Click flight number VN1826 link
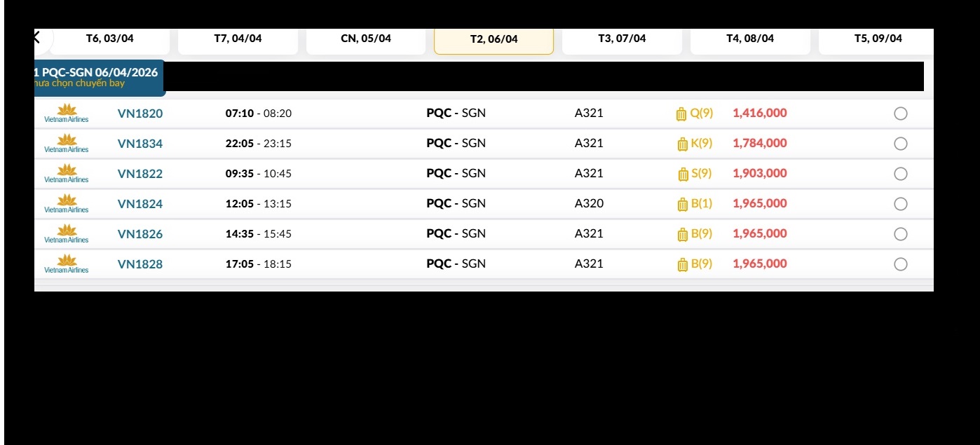 click(x=140, y=234)
